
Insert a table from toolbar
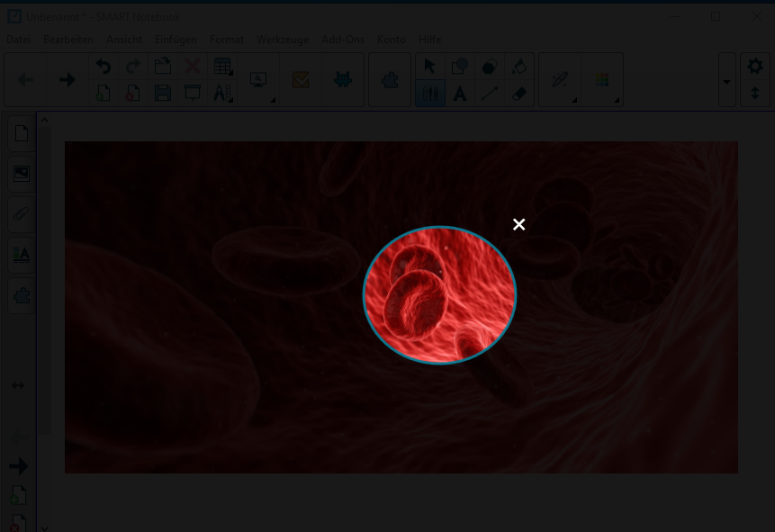point(222,67)
